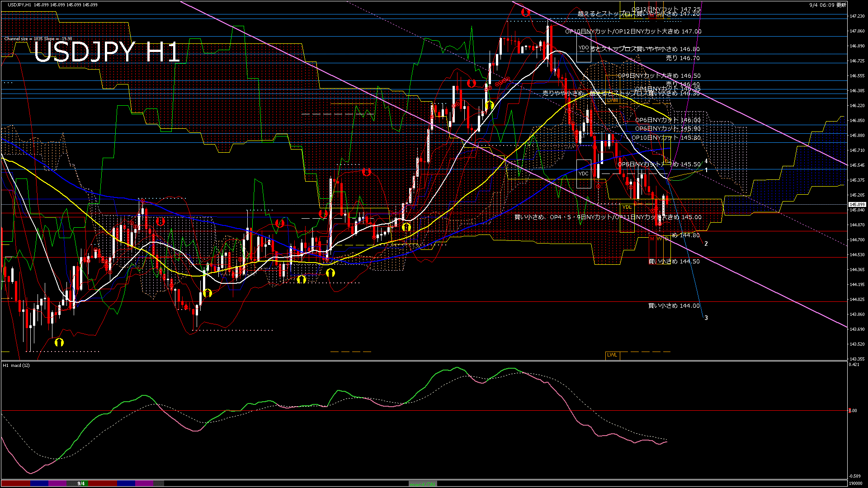Click the 9/4 date label in session bar

[81, 483]
